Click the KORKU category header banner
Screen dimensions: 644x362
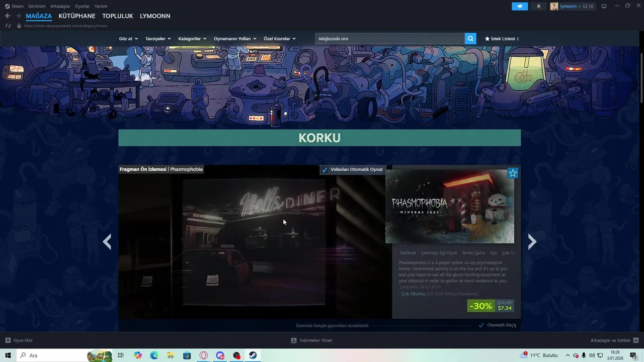(x=319, y=138)
